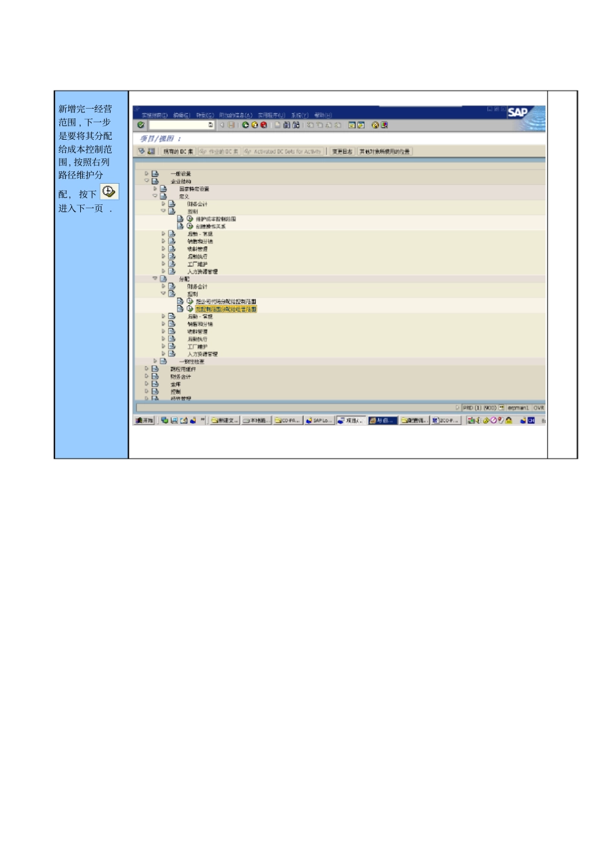Viewport: 614px width, 868px height.
Task: Click the yellow Help icon in toolbar
Action: (x=375, y=125)
